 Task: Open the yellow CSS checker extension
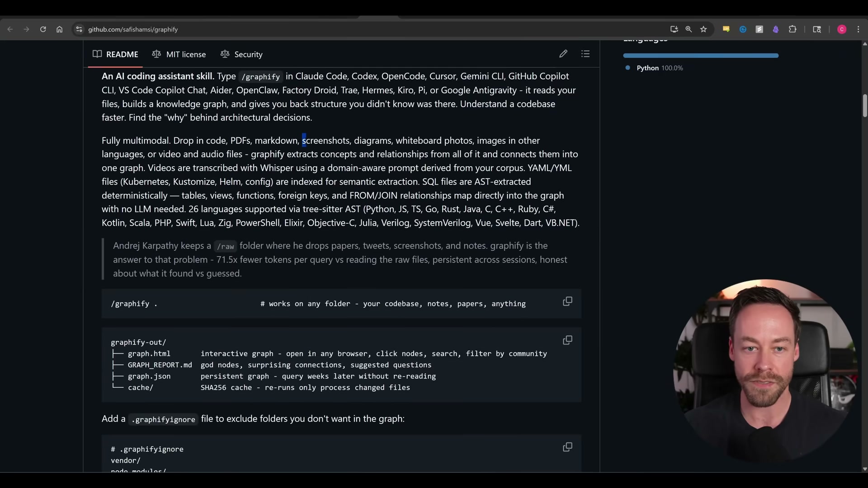coord(726,29)
